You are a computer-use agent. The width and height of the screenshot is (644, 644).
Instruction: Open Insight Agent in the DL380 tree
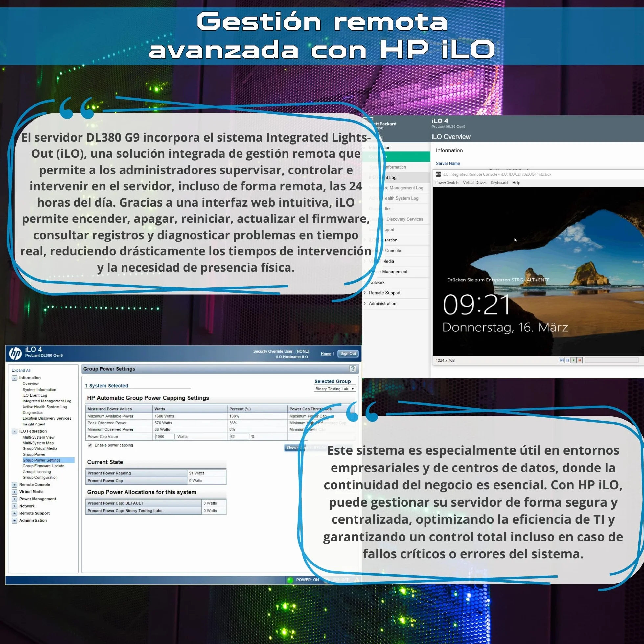pyautogui.click(x=34, y=424)
